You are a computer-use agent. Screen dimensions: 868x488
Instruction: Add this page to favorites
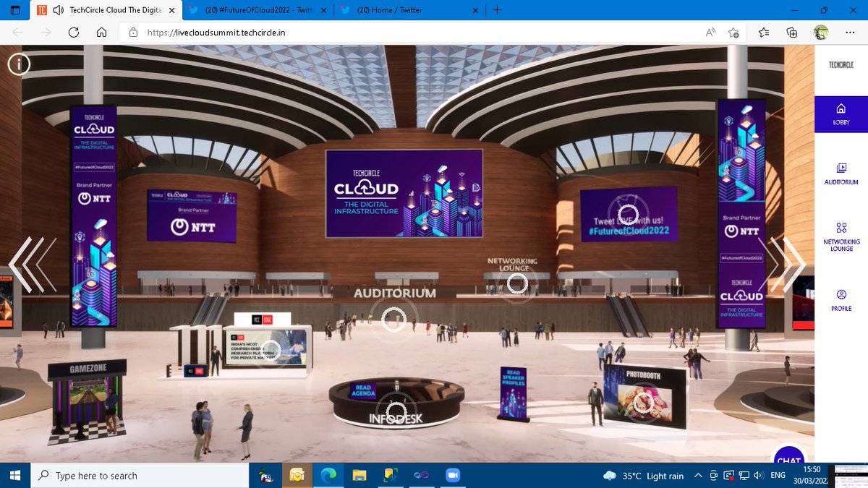click(x=733, y=33)
